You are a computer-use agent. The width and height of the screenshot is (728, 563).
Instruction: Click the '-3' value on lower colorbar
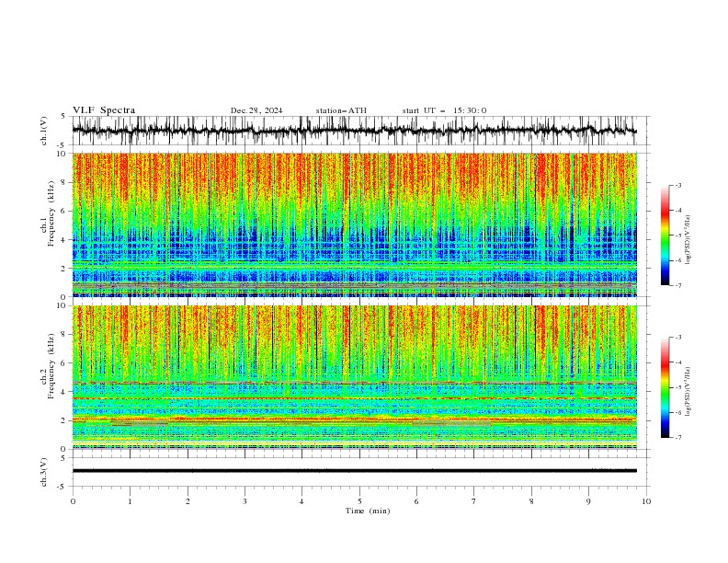pyautogui.click(x=677, y=338)
